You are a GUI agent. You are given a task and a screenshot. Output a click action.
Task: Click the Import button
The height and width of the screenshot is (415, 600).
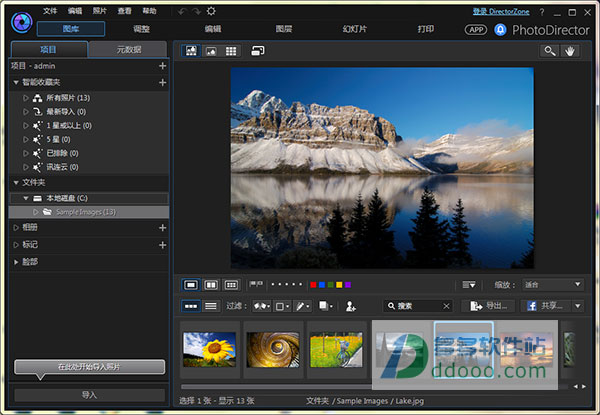[90, 395]
